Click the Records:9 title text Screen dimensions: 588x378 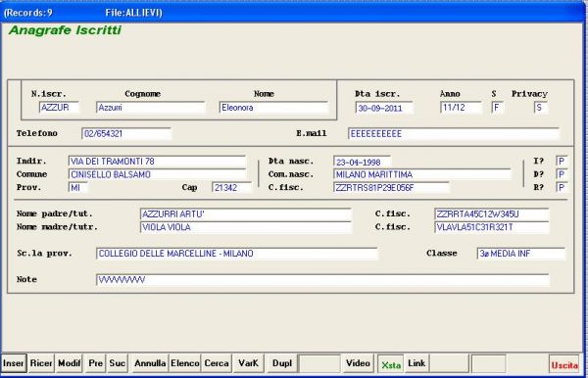28,13
